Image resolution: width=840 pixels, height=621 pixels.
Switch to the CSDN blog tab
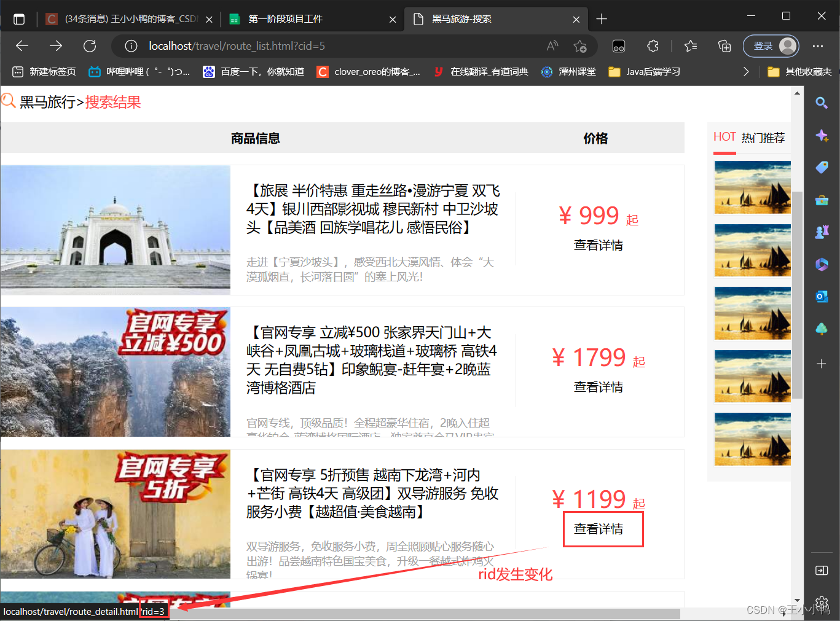pos(129,19)
